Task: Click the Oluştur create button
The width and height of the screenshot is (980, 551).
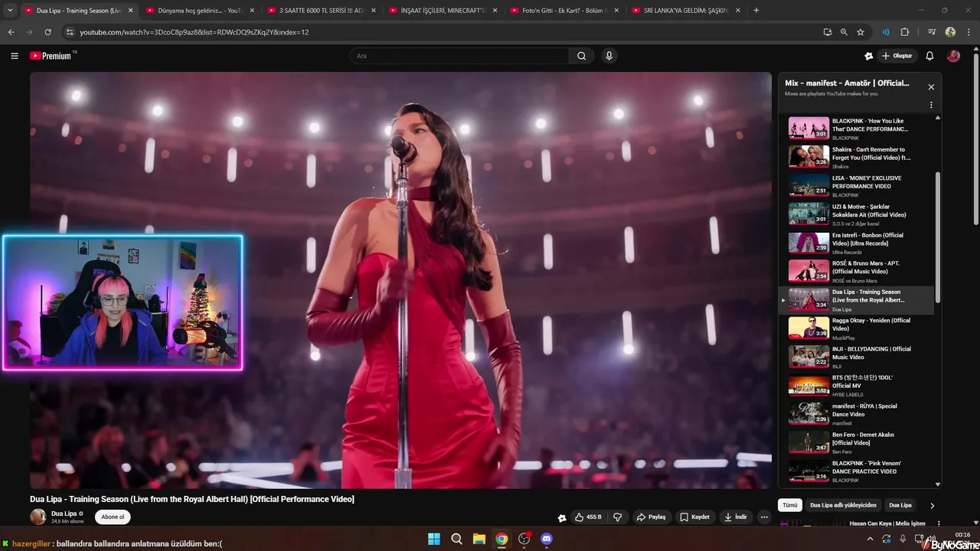Action: coord(897,56)
